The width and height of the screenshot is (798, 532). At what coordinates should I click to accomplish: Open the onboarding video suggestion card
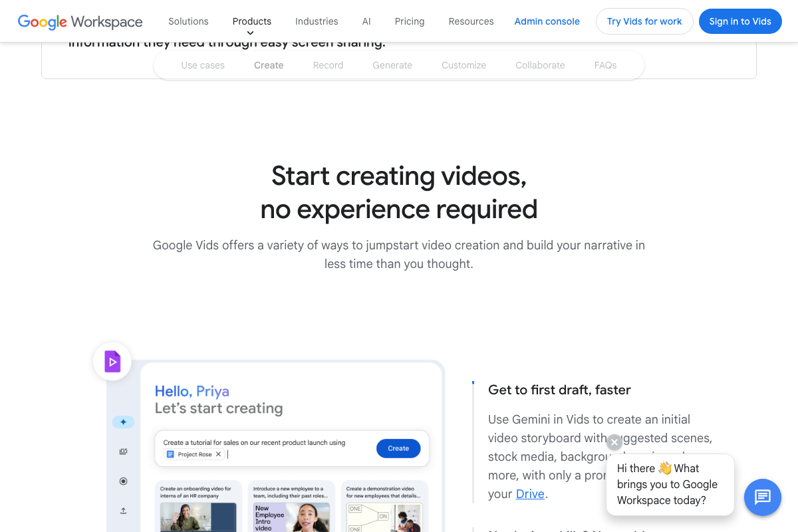(199, 507)
